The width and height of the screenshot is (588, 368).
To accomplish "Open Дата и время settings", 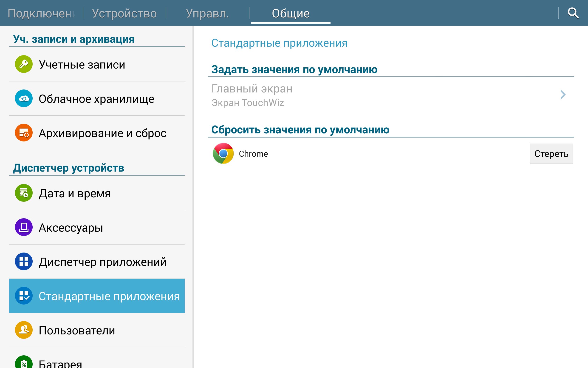I will (97, 193).
